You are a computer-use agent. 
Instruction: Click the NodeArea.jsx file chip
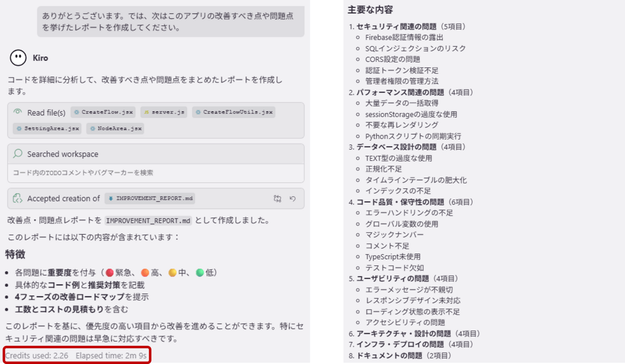[115, 128]
